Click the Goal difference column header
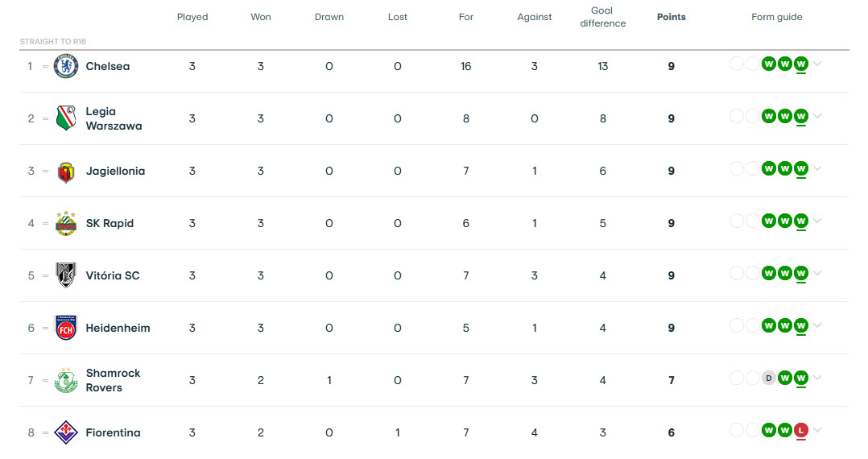 (x=602, y=17)
